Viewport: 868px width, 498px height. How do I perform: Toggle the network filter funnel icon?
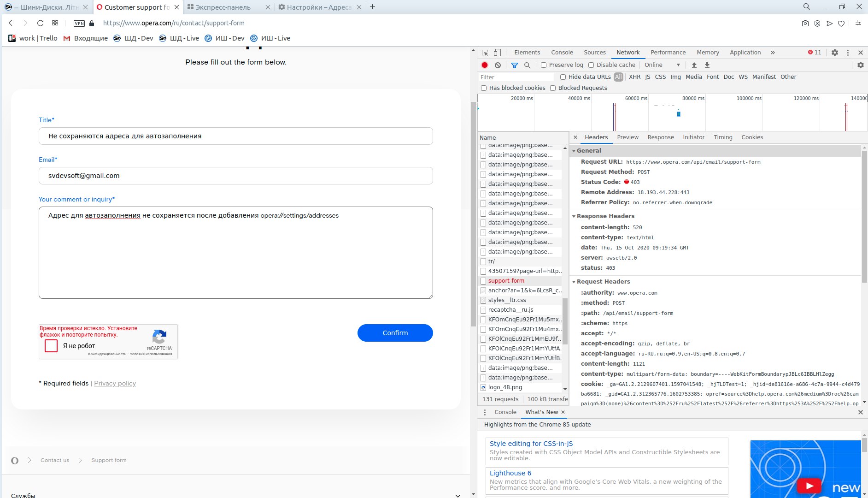tap(515, 65)
